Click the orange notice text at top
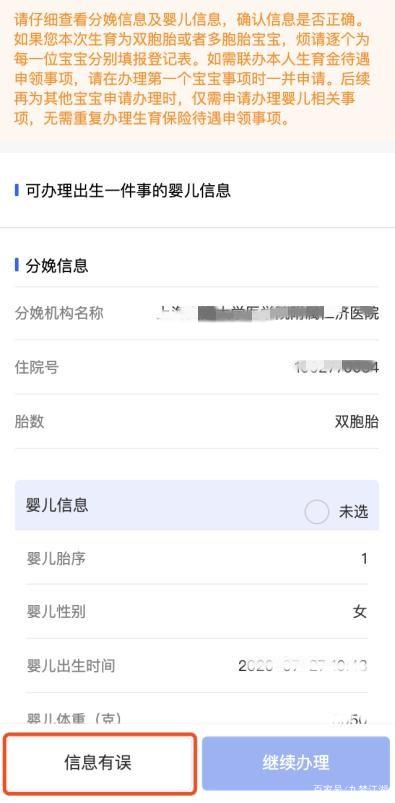The width and height of the screenshot is (395, 803). (192, 69)
